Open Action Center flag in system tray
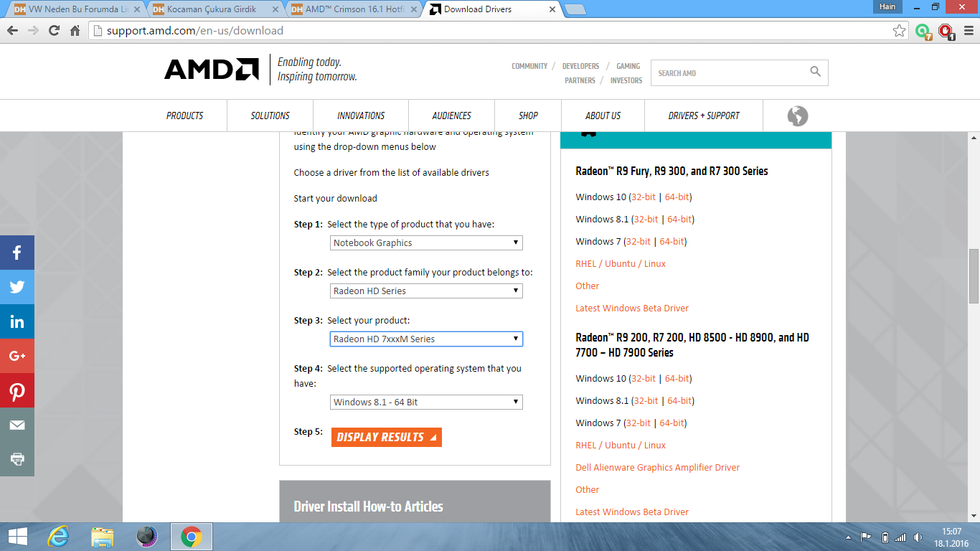Viewport: 980px width, 551px height. tap(866, 537)
